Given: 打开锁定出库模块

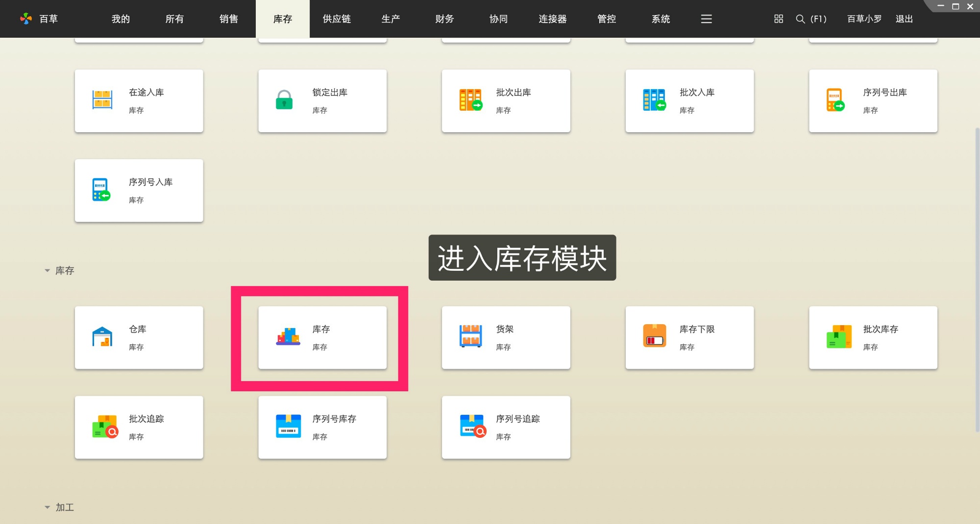Looking at the screenshot, I should [322, 100].
